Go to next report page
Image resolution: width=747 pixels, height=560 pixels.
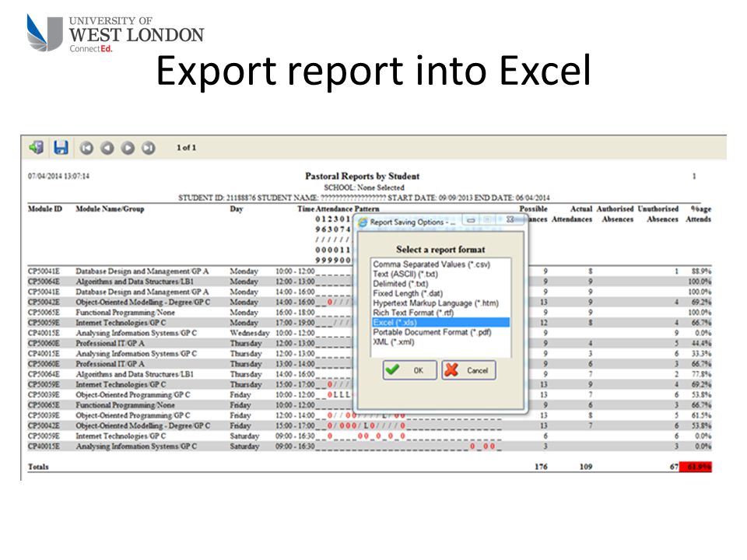click(x=128, y=148)
